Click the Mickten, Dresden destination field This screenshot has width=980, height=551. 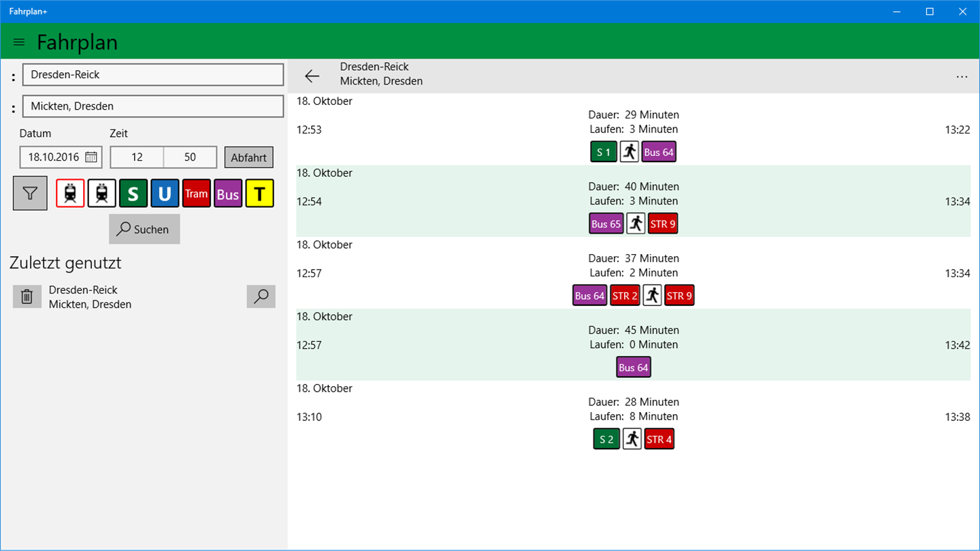[153, 106]
